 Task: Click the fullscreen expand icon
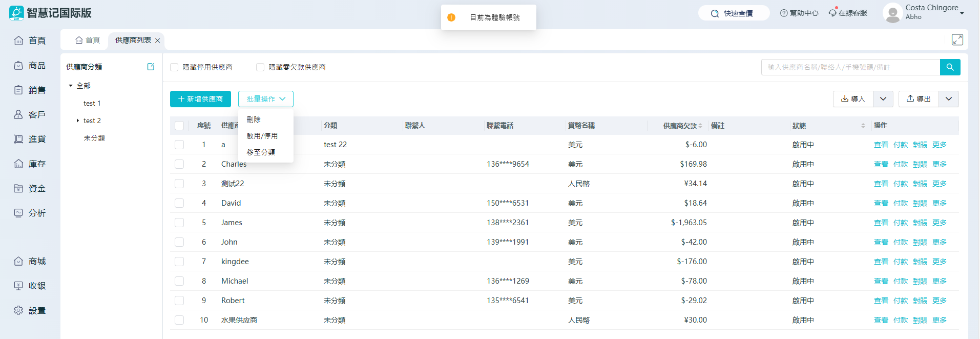957,40
